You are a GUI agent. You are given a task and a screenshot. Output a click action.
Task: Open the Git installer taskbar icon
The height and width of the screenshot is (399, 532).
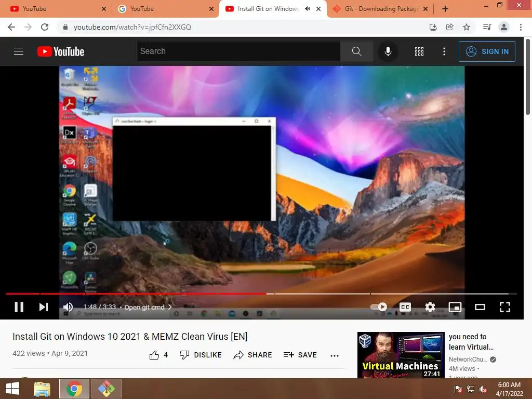tap(106, 389)
